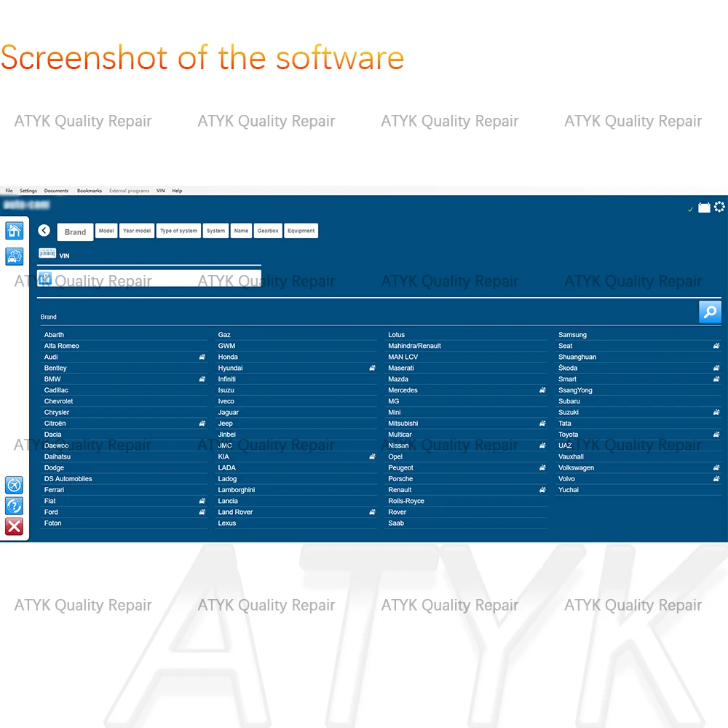This screenshot has width=728, height=728.
Task: Choose Lamborghini brand
Action: point(296,490)
